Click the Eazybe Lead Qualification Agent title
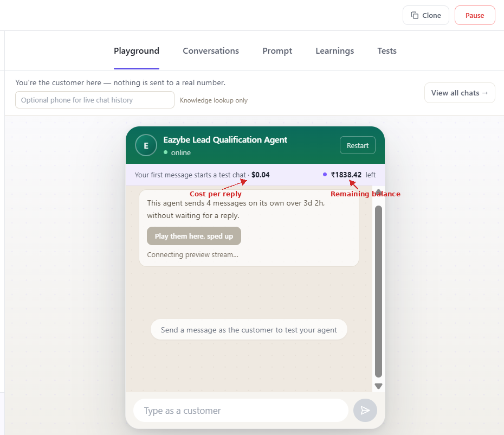504x435 pixels. (225, 139)
